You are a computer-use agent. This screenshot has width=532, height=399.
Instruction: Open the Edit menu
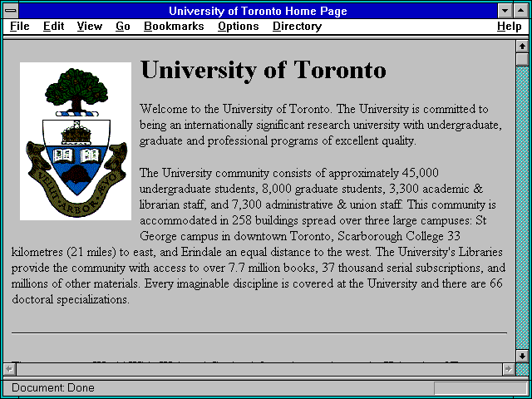53,27
